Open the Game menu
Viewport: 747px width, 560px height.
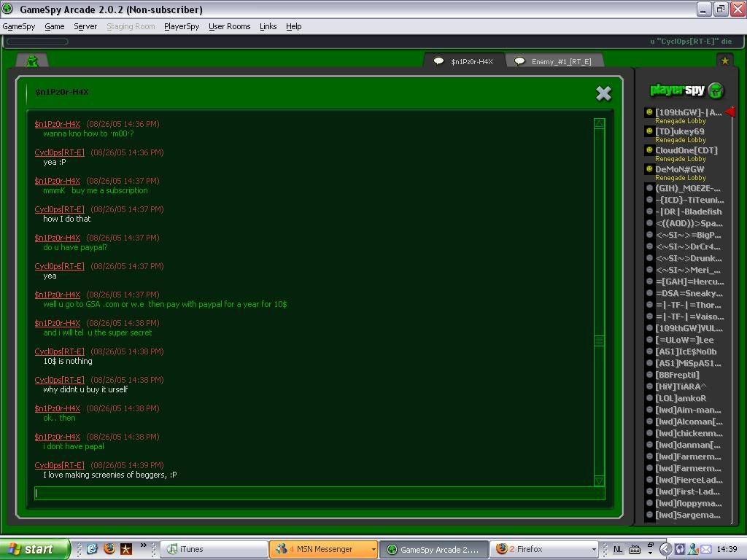coord(54,26)
